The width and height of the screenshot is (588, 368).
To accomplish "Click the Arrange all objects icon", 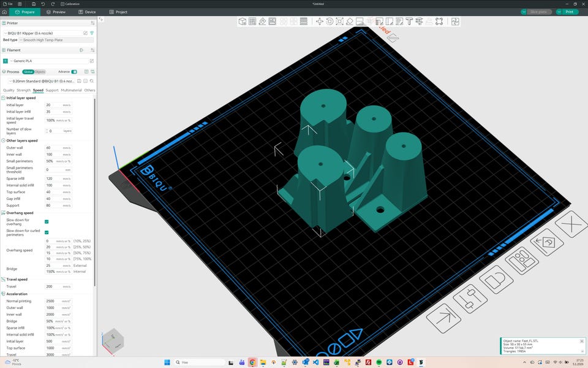I will (x=272, y=21).
